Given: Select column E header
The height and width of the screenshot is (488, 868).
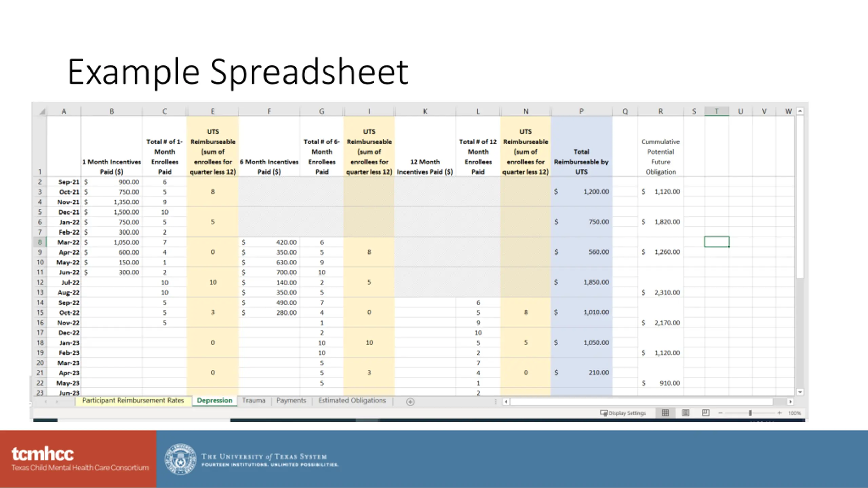Looking at the screenshot, I should (213, 111).
